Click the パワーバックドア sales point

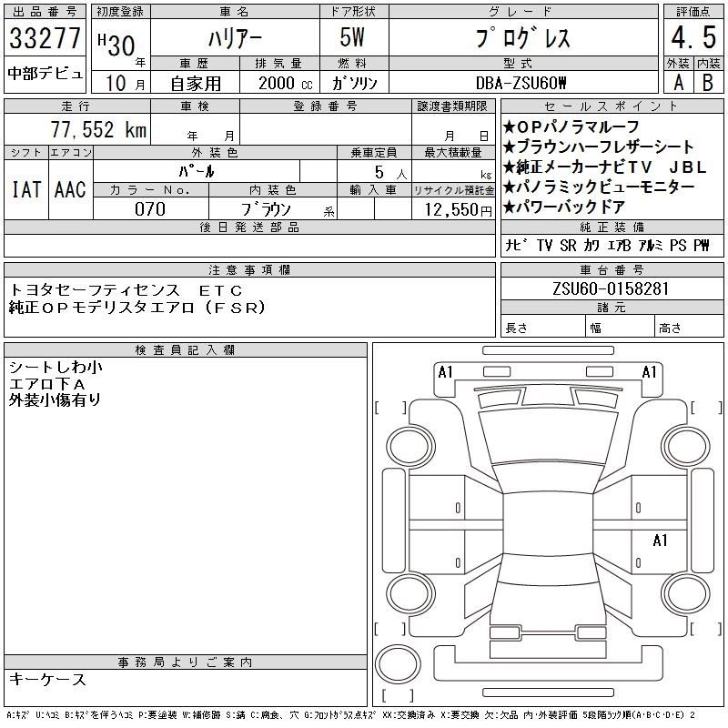click(564, 207)
